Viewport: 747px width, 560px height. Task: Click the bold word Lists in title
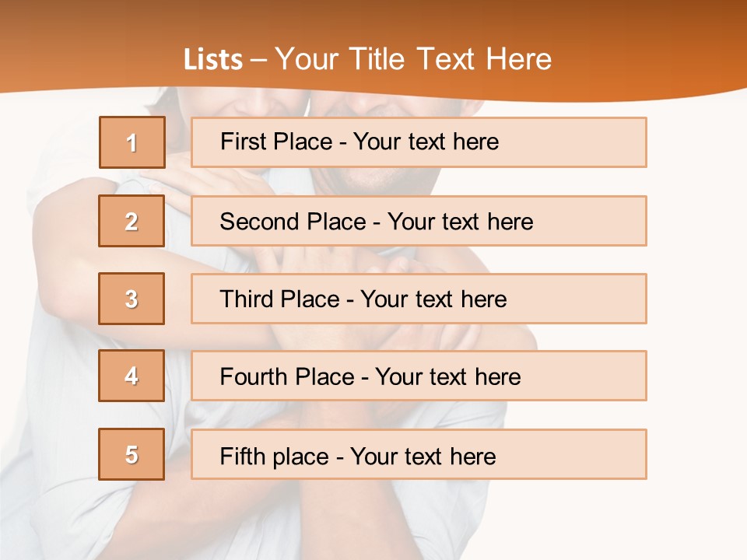[212, 60]
